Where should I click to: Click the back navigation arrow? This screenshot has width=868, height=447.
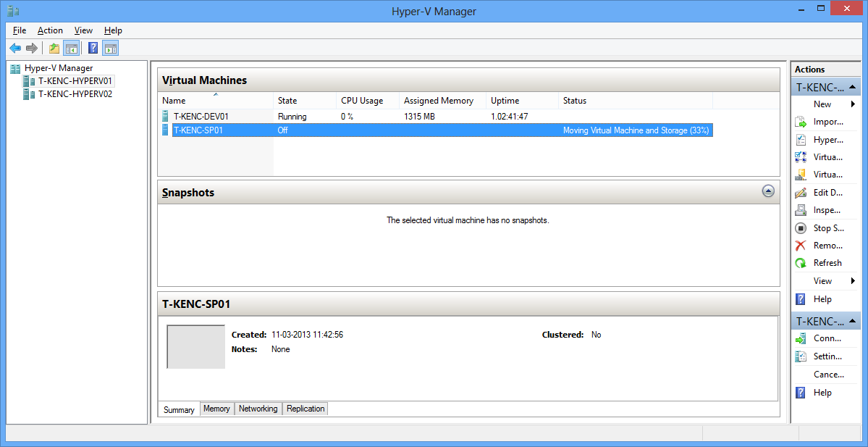coord(15,48)
